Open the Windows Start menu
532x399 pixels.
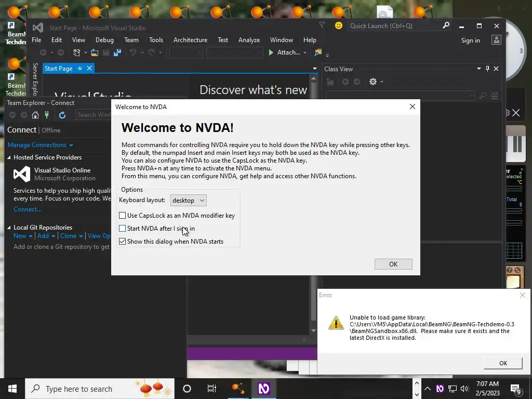point(12,389)
